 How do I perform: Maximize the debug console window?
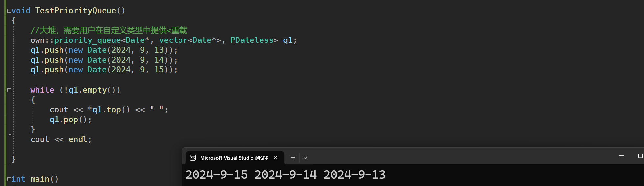(x=640, y=156)
